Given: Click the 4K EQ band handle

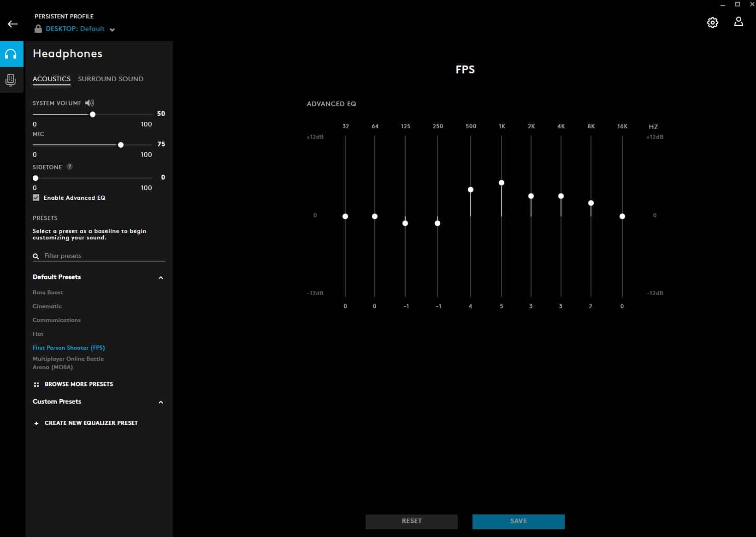Looking at the screenshot, I should [x=561, y=196].
